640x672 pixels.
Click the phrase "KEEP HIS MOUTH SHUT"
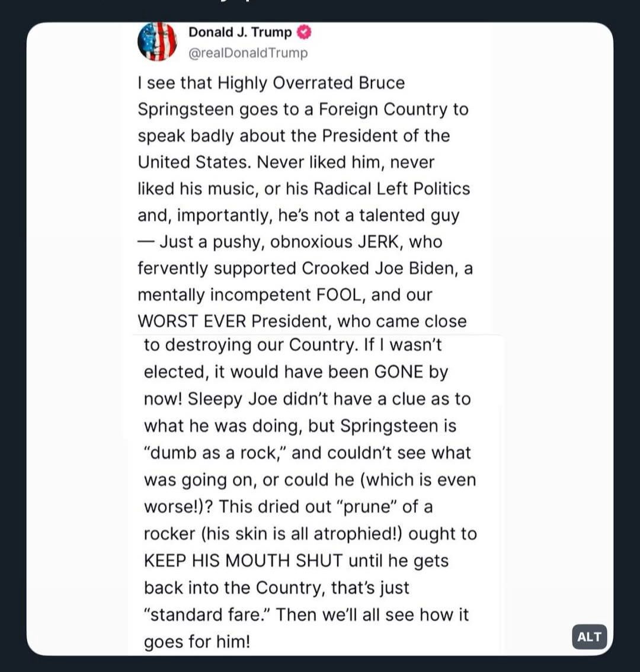(243, 561)
